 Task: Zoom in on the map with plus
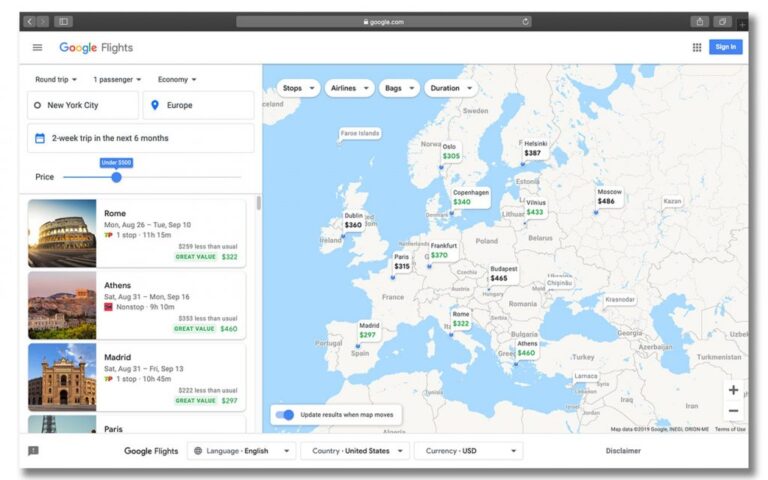(x=733, y=390)
